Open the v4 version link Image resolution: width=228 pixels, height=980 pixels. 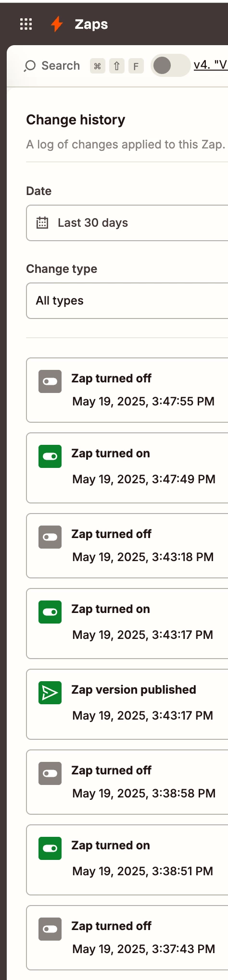pos(211,65)
